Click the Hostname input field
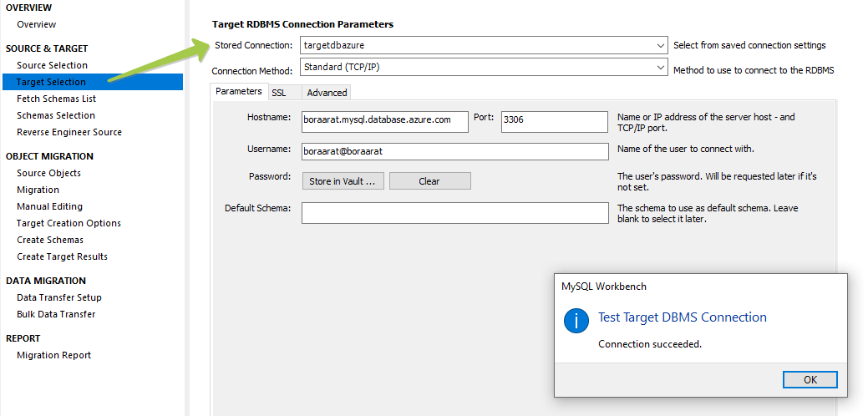Screen dimensions: 868x416 coord(385,122)
